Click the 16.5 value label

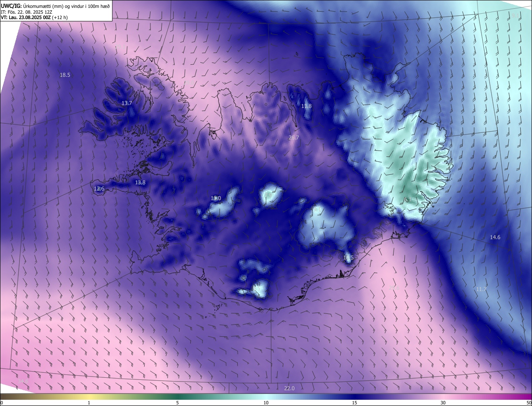(x=348, y=258)
